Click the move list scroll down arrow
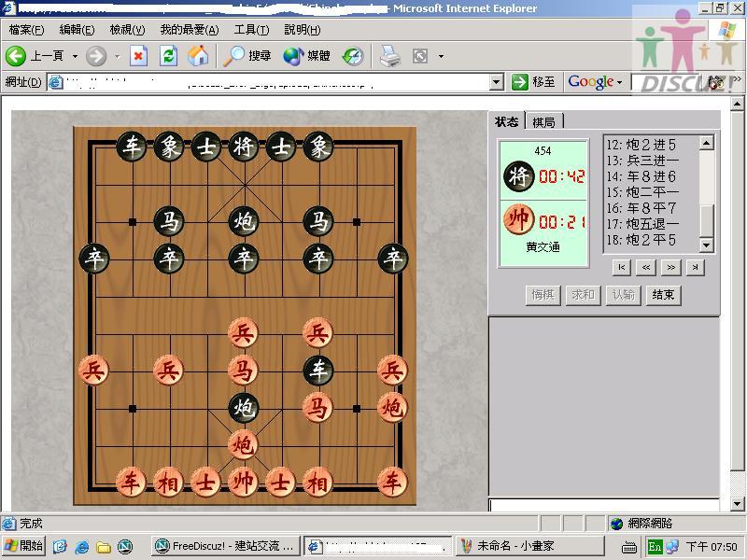 pos(706,245)
